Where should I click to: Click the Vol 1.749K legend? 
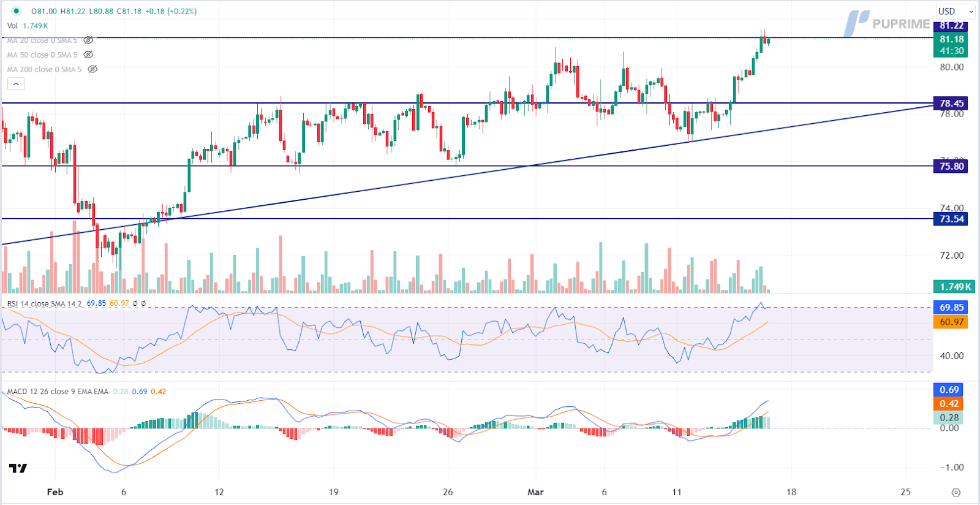(x=28, y=26)
